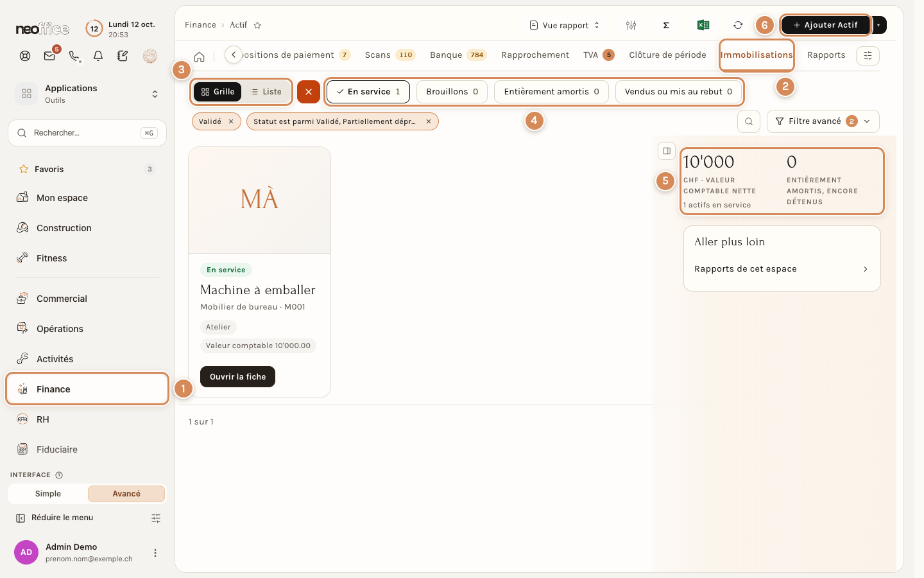Open the Clôture de période tab
This screenshot has width=924, height=578.
(x=667, y=55)
